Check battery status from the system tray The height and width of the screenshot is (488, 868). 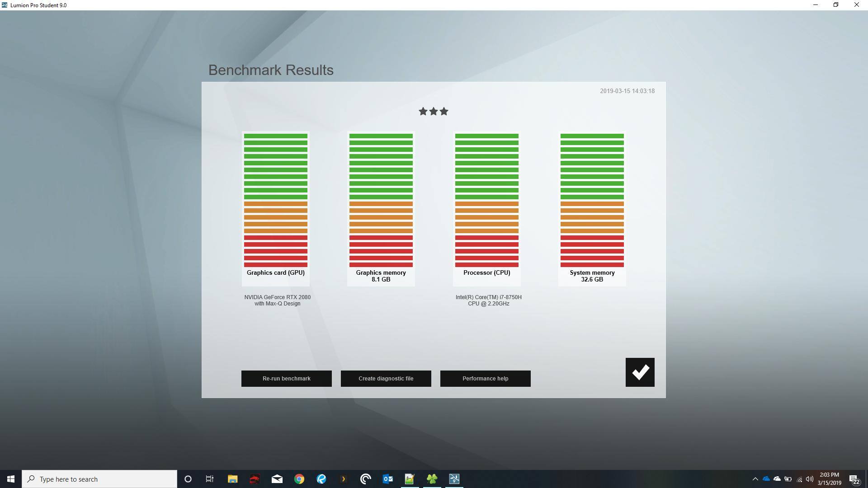coord(788,479)
